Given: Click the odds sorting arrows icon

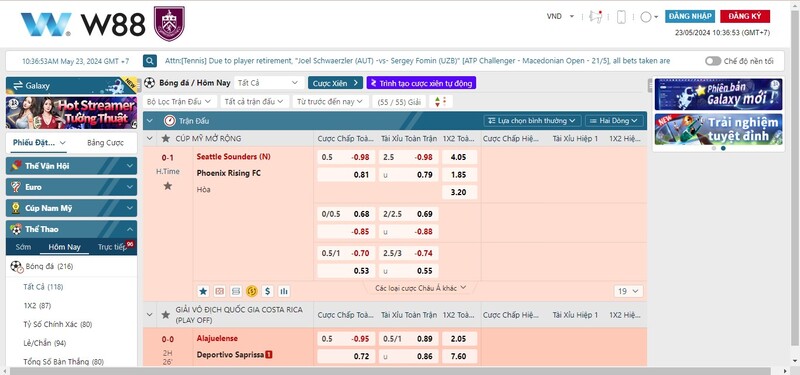Looking at the screenshot, I should click(440, 102).
